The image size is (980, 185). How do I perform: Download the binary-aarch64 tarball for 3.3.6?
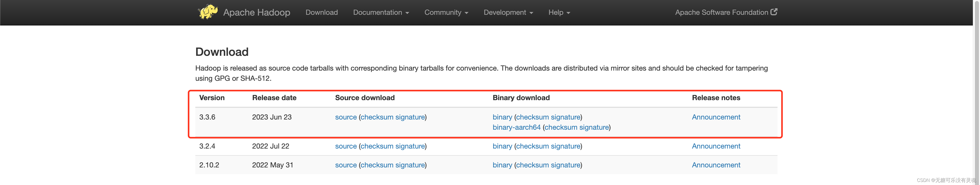pos(516,127)
